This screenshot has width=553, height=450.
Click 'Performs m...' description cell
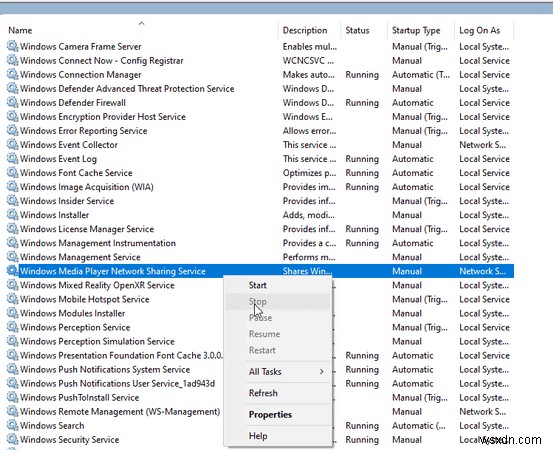point(309,257)
